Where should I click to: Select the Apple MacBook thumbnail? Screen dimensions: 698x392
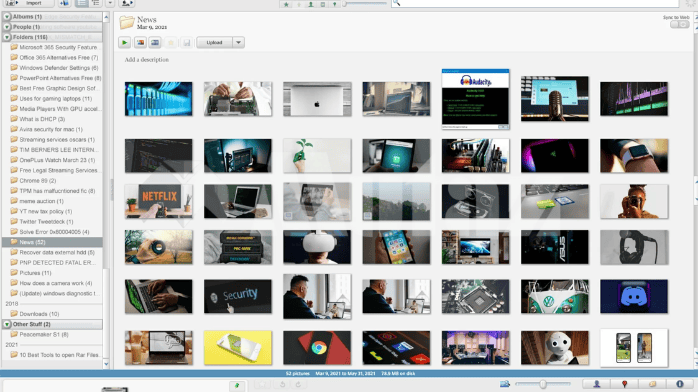317,99
